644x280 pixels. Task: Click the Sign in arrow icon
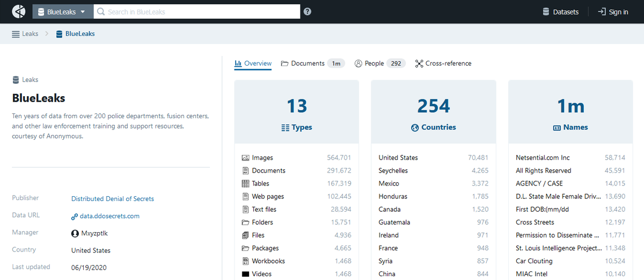pos(602,12)
